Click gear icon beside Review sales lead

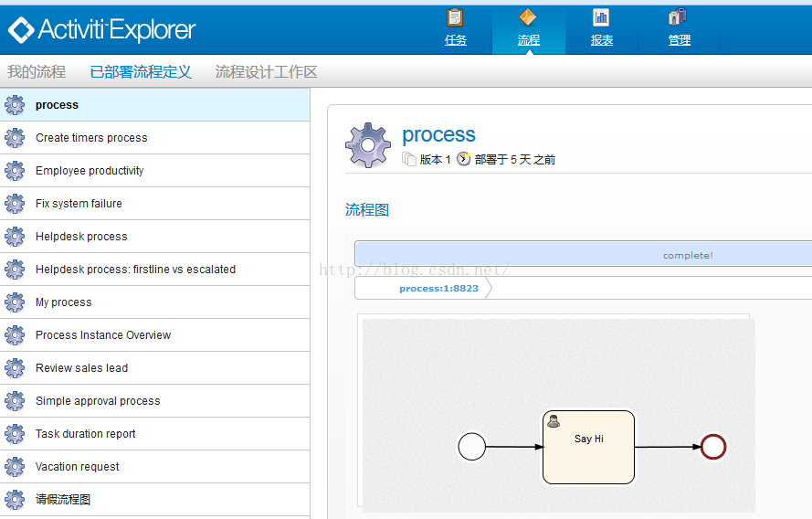[x=15, y=367]
